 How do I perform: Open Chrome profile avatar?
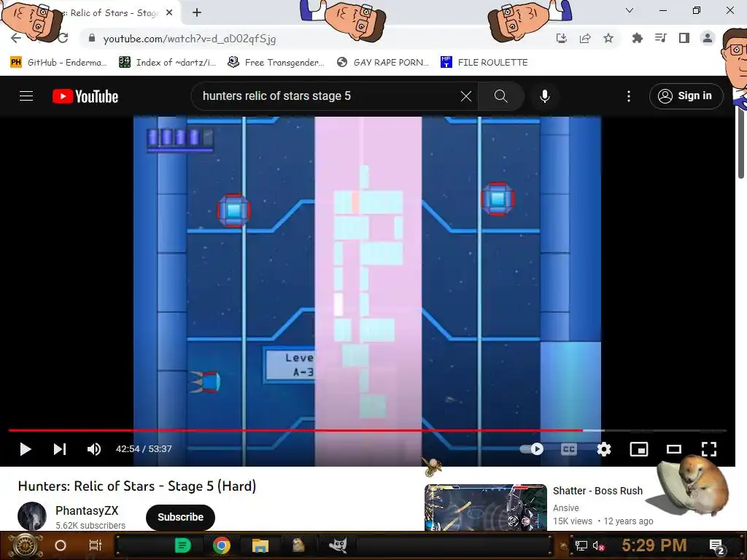[x=708, y=38]
